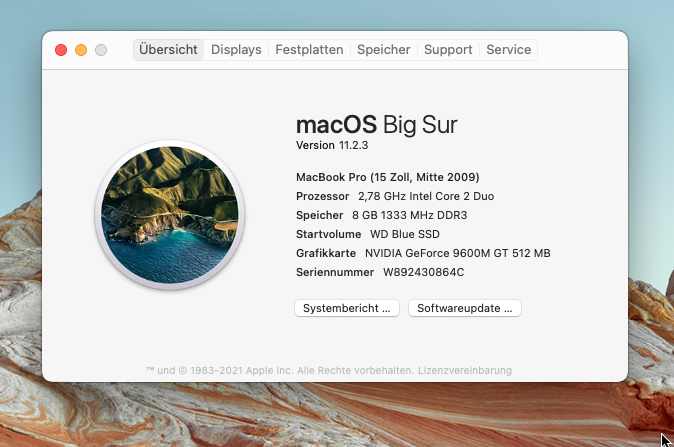The width and height of the screenshot is (674, 447).
Task: Click the memory value 8 GB 1333 MHz DDR3
Action: [410, 215]
